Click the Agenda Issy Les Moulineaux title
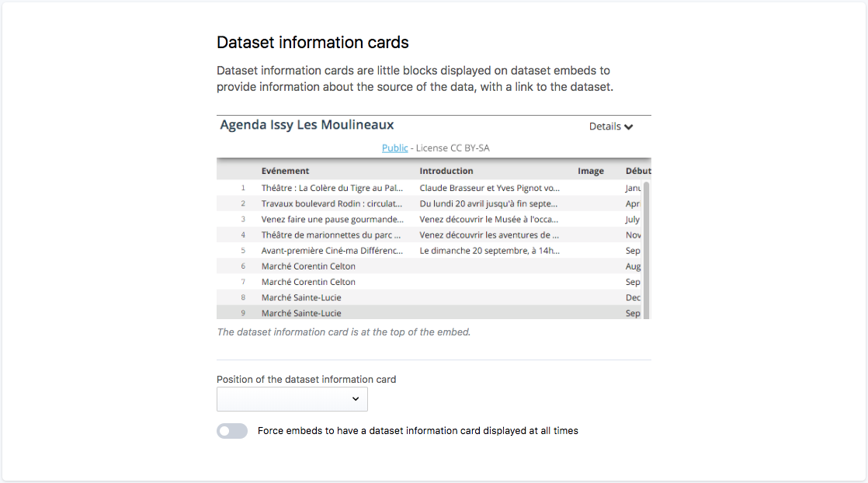 point(307,125)
